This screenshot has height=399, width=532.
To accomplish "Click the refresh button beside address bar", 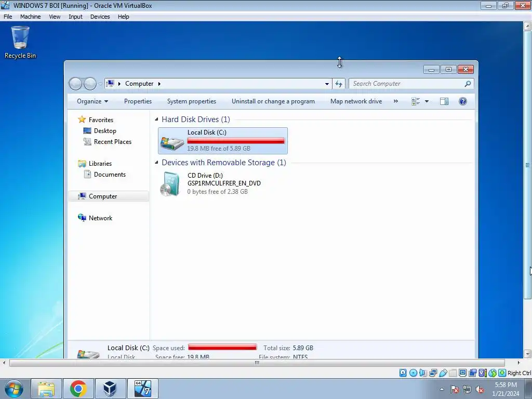I will [339, 84].
